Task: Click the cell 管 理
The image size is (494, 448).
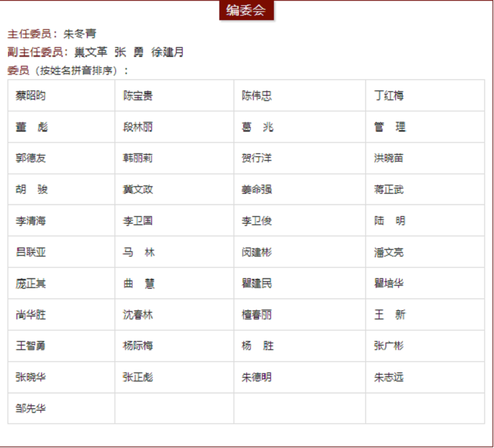Action: (425, 127)
